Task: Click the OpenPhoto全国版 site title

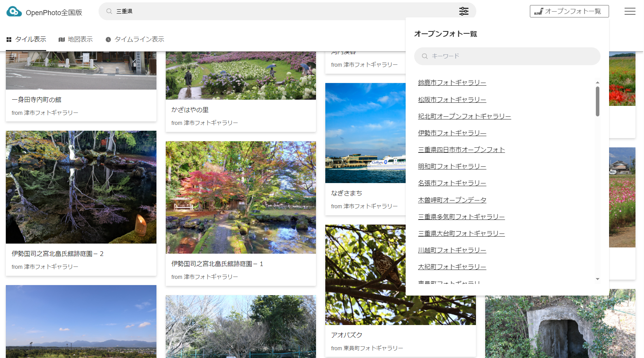Action: (x=54, y=12)
